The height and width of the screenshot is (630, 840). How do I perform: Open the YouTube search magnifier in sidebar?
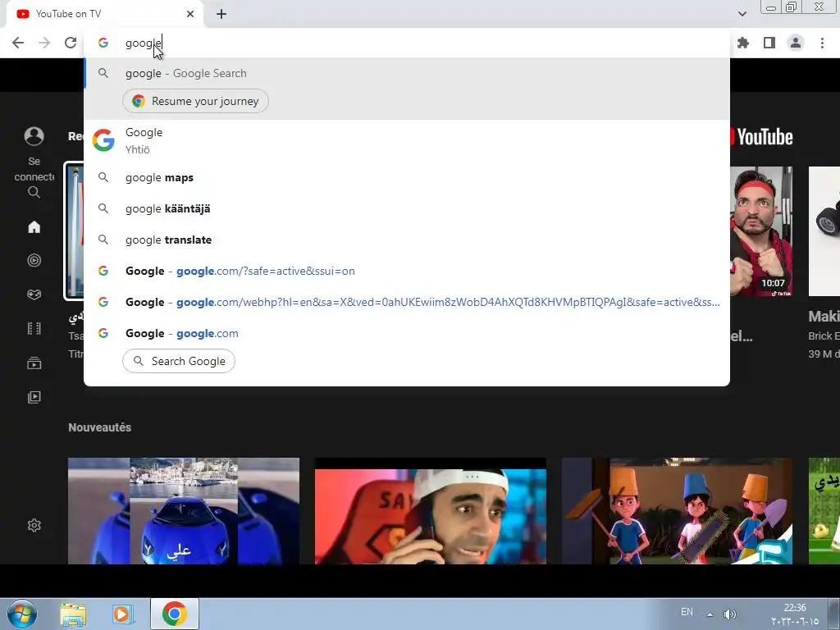click(34, 192)
